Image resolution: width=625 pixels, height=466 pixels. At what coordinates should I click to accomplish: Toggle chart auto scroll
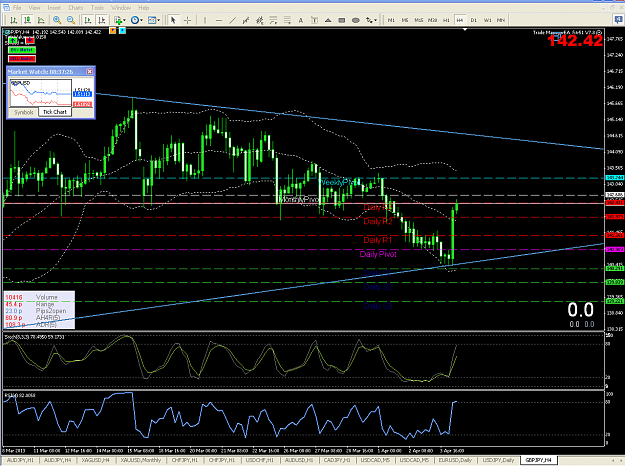click(x=88, y=20)
